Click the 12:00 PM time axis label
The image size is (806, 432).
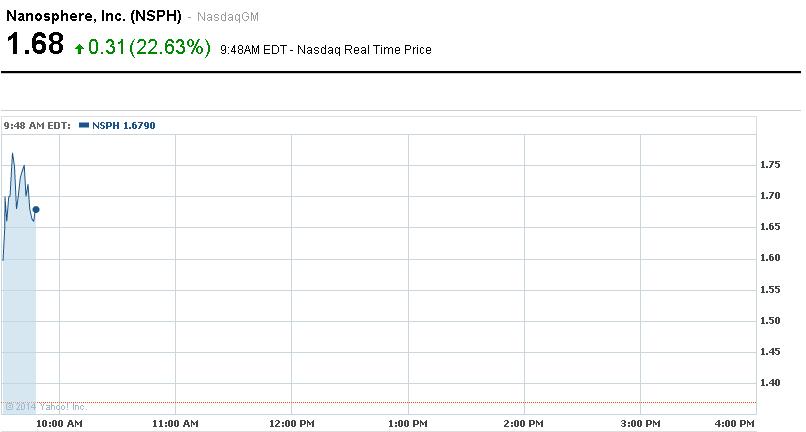[x=291, y=424]
